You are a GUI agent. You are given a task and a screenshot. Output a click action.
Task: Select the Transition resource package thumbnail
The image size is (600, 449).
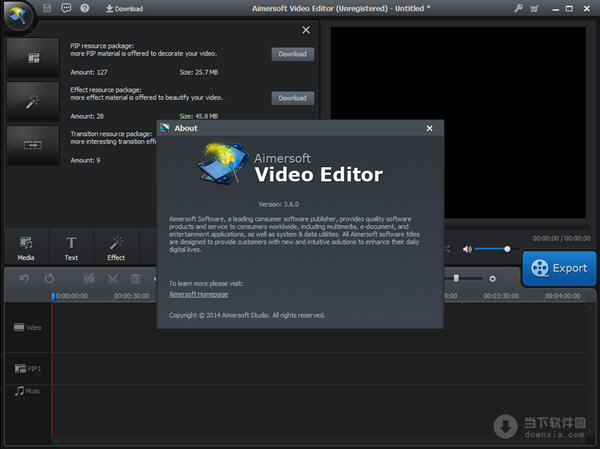point(33,145)
